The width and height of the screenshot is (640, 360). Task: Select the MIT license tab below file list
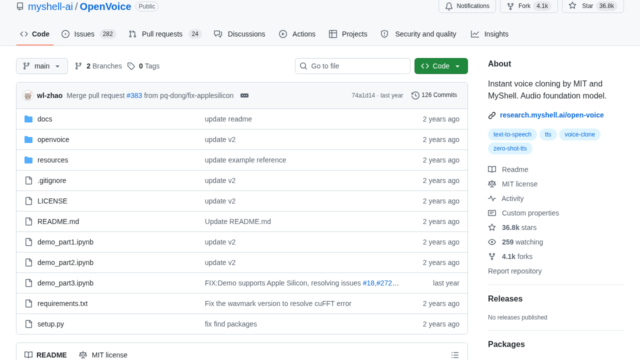pos(103,355)
